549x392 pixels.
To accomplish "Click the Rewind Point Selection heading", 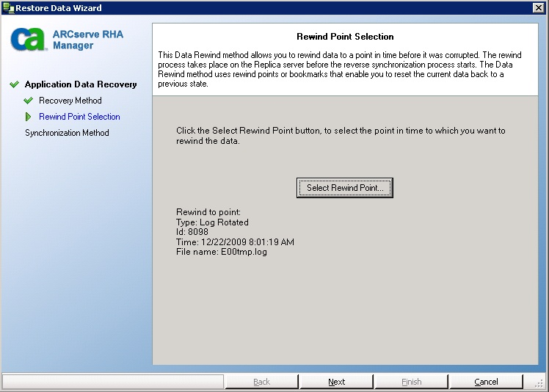I will (345, 37).
